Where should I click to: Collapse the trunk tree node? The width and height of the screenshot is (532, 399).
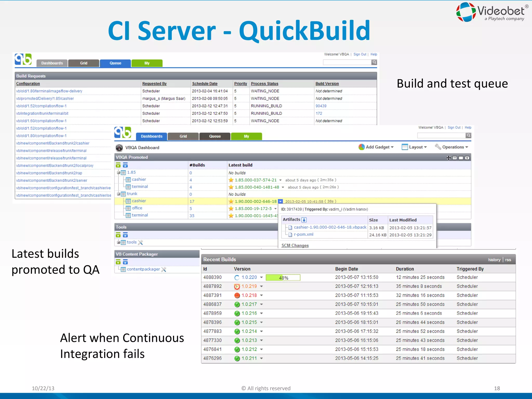click(x=118, y=194)
